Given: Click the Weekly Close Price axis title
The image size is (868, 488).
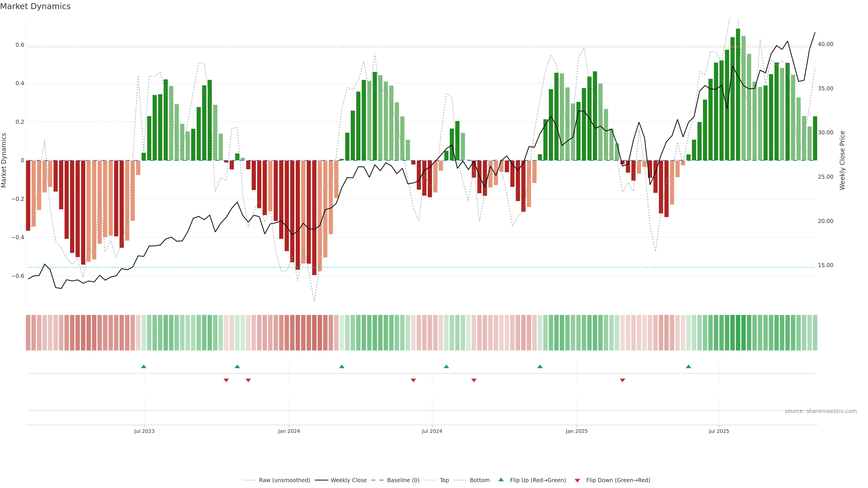Looking at the screenshot, I should [x=842, y=160].
